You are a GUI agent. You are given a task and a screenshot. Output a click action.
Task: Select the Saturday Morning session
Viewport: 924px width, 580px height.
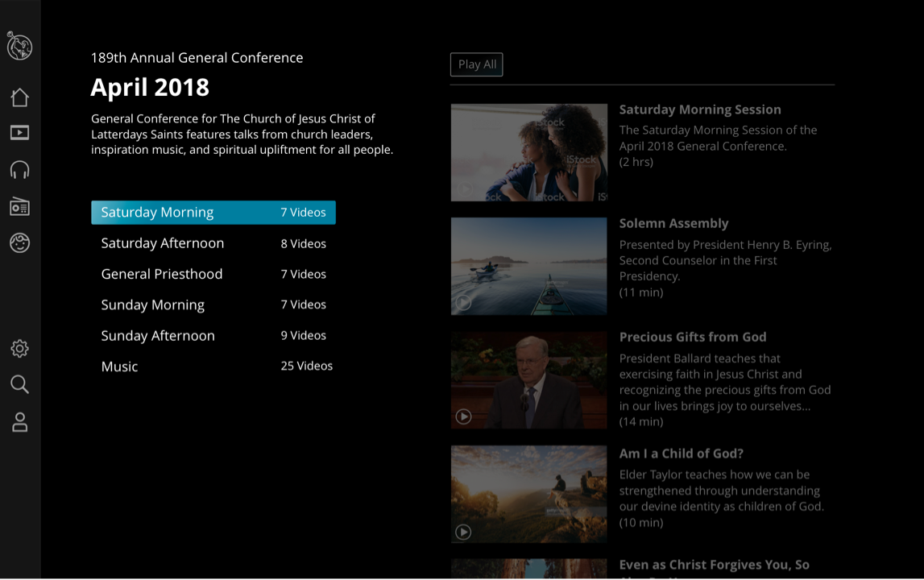pos(213,212)
